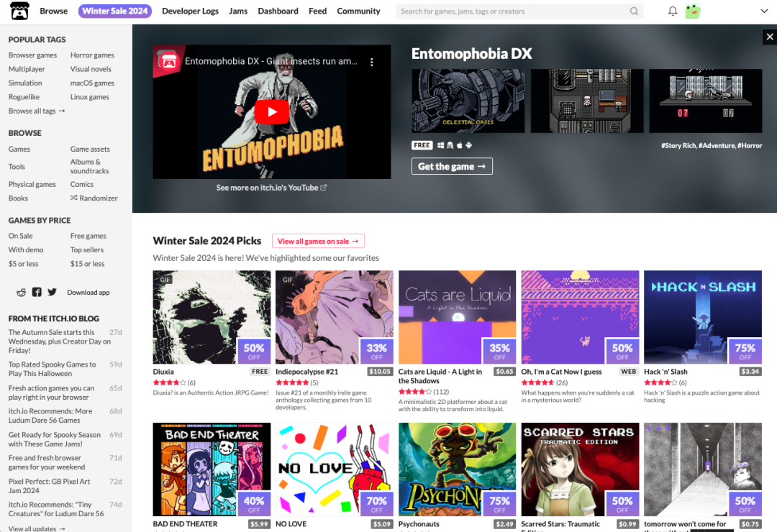Click the Android platform icon

[x=469, y=145]
